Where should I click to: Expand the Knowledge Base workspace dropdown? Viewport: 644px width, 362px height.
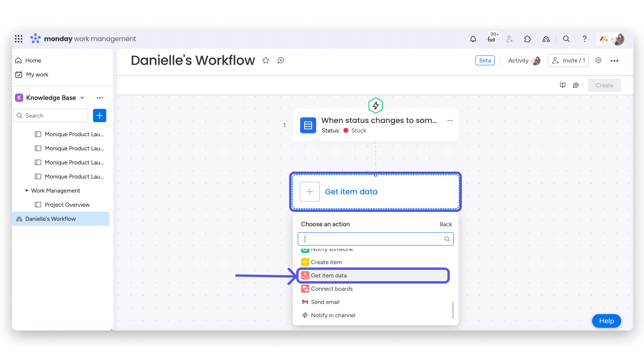[82, 98]
